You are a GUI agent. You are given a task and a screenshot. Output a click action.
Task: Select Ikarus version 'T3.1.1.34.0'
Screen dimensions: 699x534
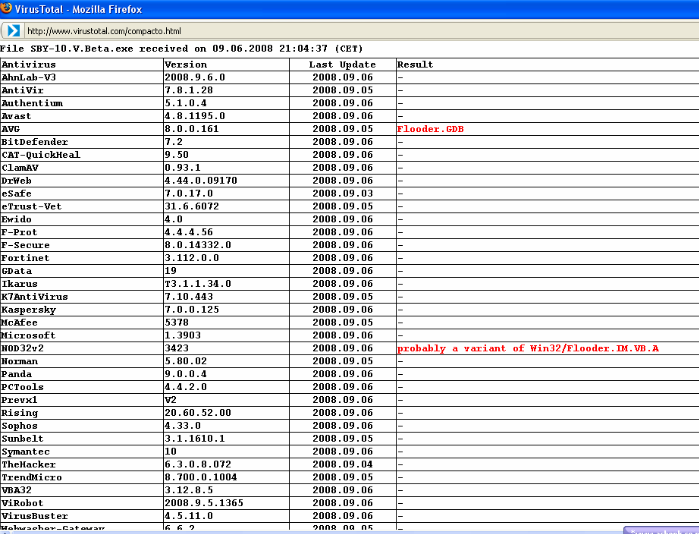point(197,284)
